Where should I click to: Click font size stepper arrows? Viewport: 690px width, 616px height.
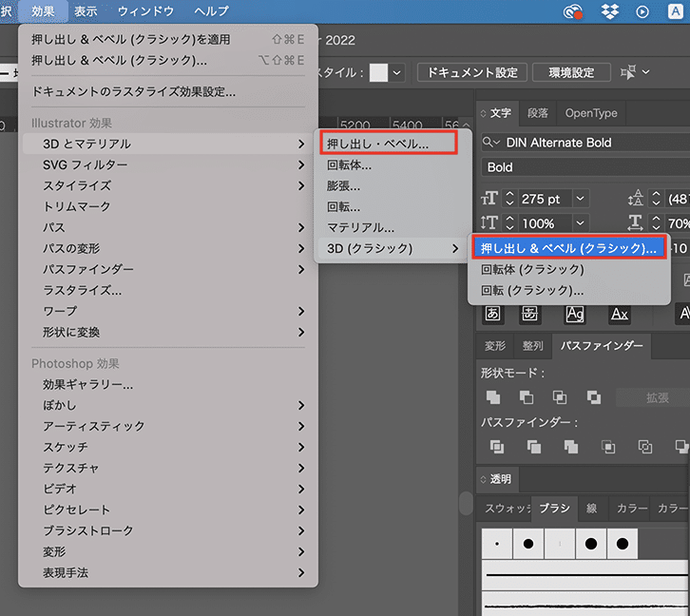(509, 199)
